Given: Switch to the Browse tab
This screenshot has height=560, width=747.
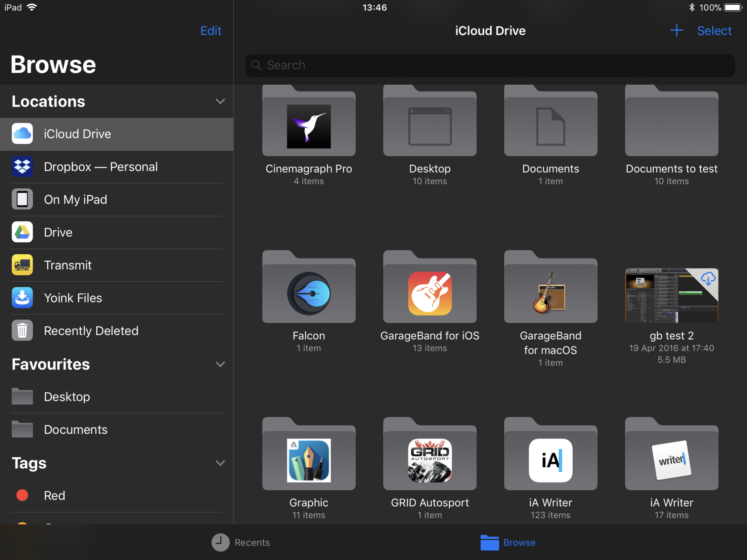Looking at the screenshot, I should coord(508,543).
